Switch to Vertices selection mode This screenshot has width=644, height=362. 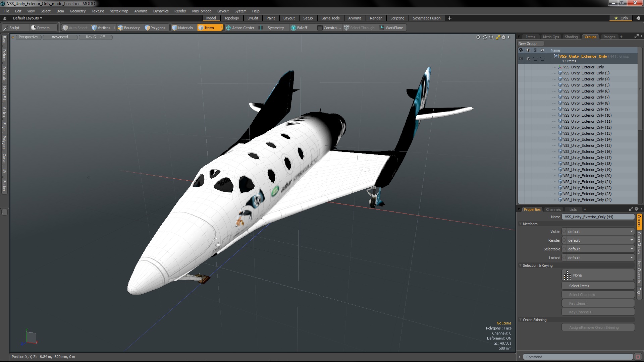(101, 28)
